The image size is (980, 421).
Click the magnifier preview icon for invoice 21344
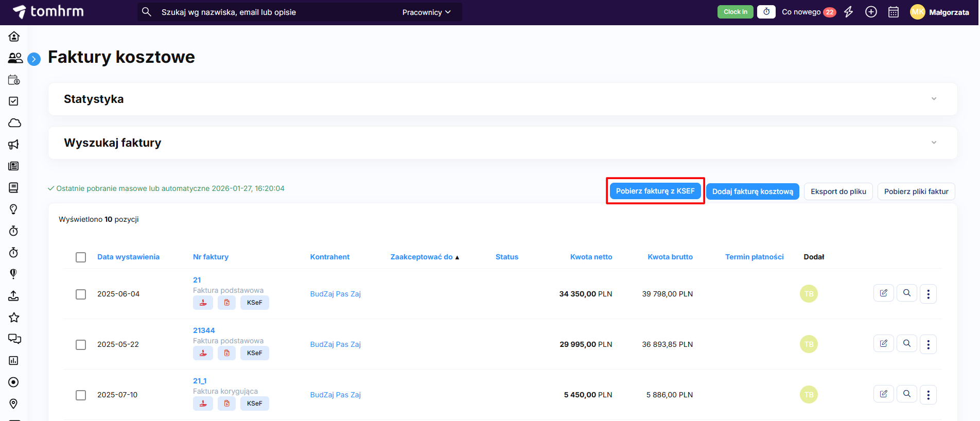[x=907, y=343]
